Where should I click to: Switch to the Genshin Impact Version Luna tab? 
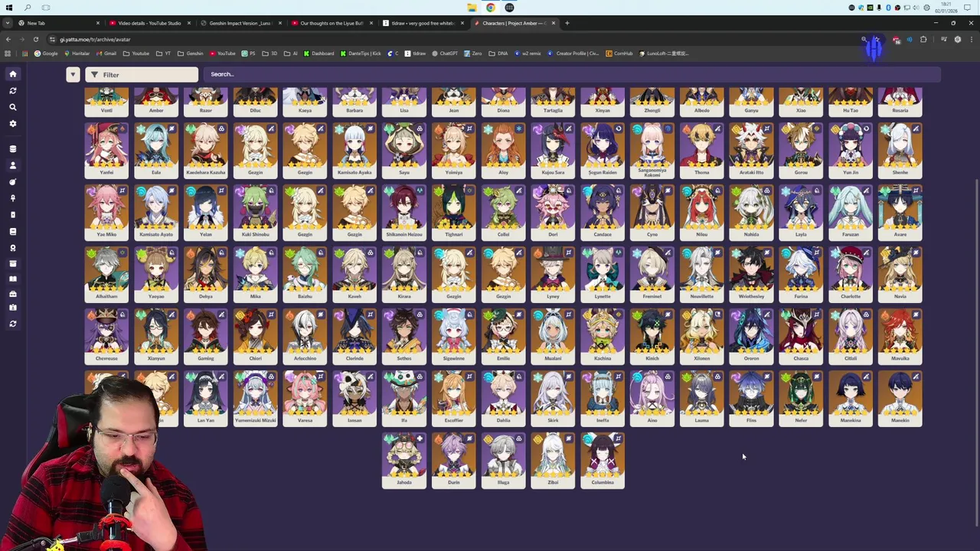(x=240, y=23)
